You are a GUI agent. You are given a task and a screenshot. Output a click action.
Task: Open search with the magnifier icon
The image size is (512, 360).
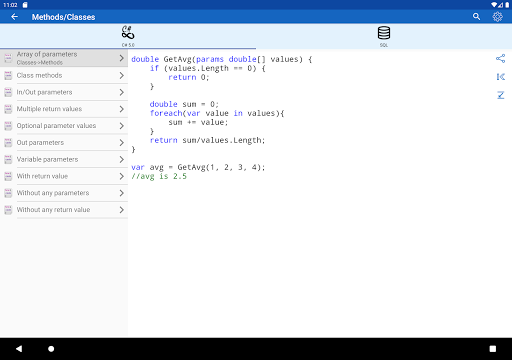pos(476,17)
